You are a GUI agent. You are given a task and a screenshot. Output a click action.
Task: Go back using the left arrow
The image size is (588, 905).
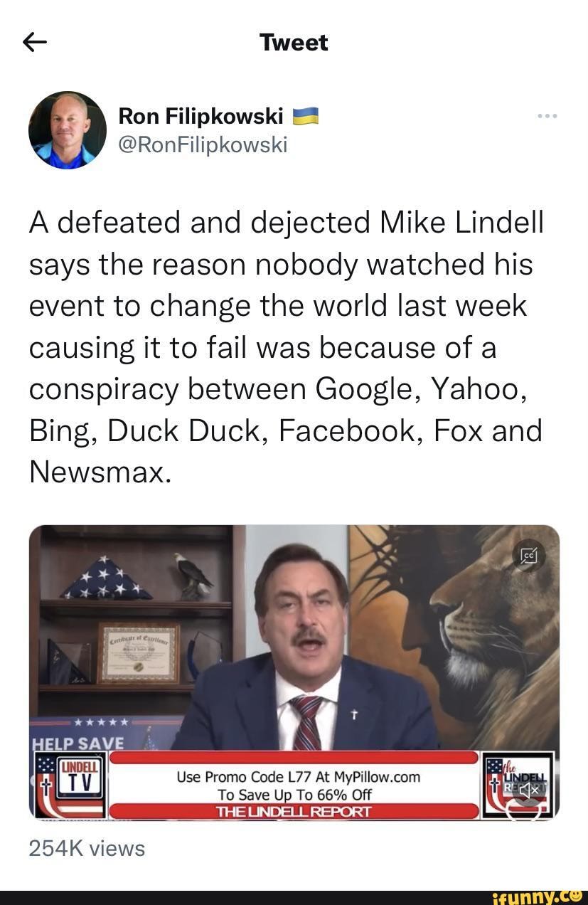click(35, 44)
